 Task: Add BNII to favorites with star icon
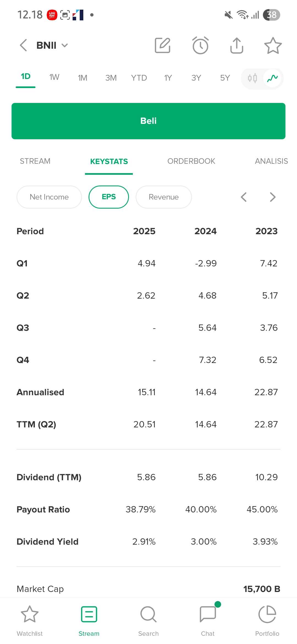coord(273,45)
